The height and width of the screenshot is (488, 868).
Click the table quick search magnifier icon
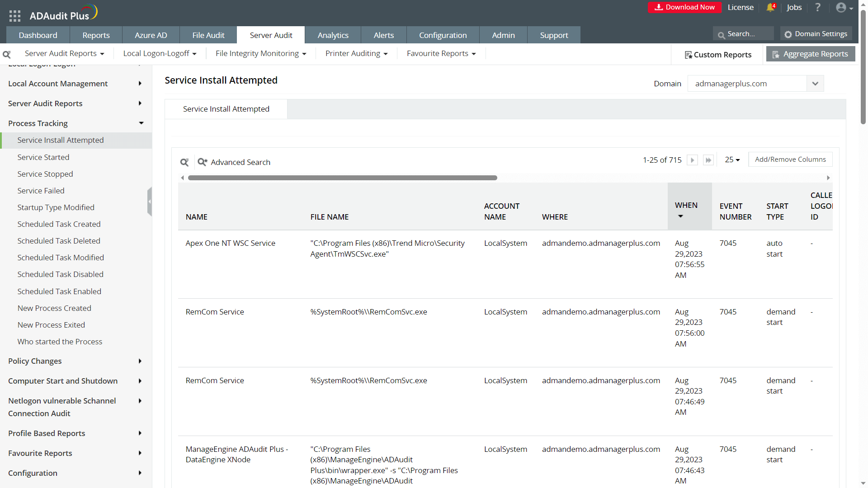(x=184, y=162)
